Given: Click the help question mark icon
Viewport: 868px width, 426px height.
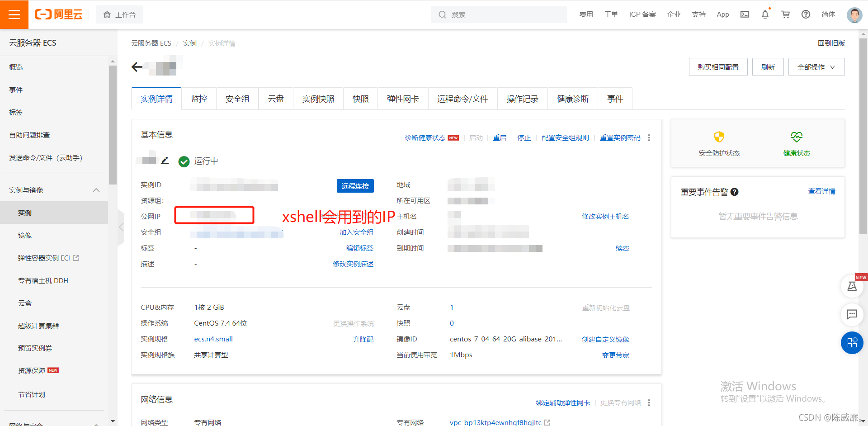Looking at the screenshot, I should point(806,14).
